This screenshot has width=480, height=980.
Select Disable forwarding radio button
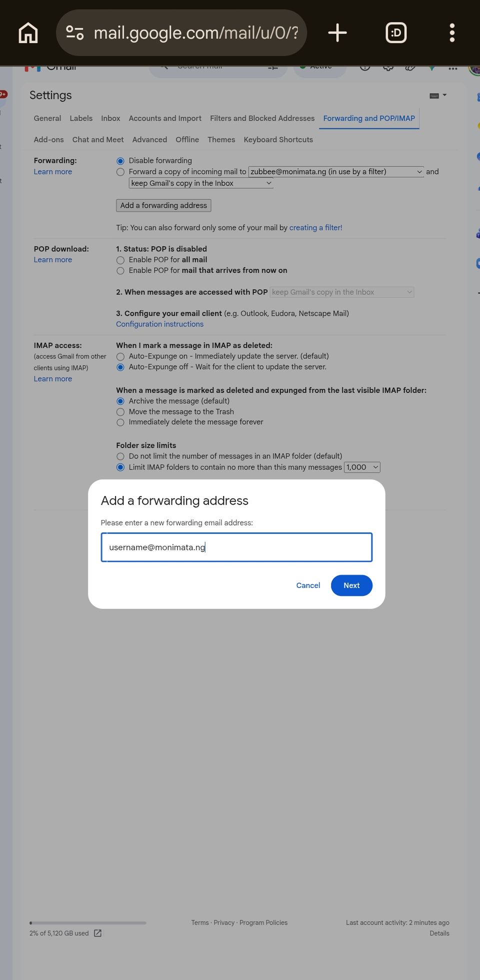[x=120, y=161]
